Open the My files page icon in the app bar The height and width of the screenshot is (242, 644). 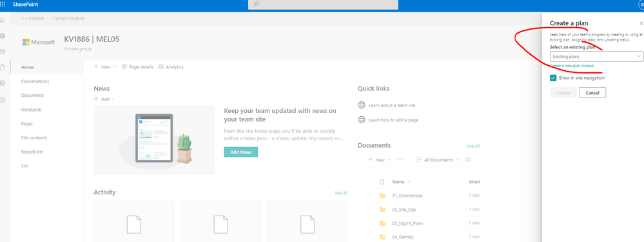click(x=3, y=67)
